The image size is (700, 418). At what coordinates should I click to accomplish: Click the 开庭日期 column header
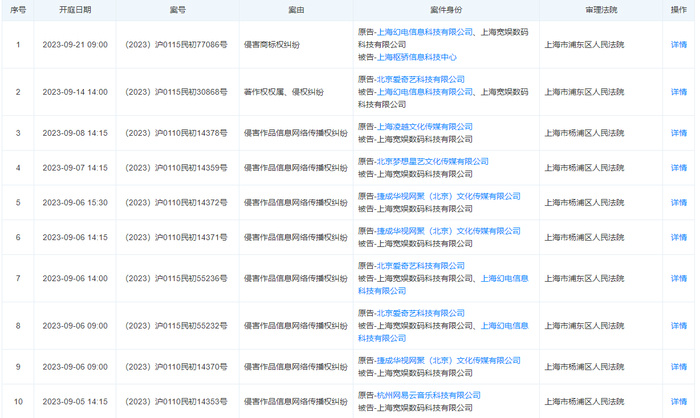[x=75, y=10]
